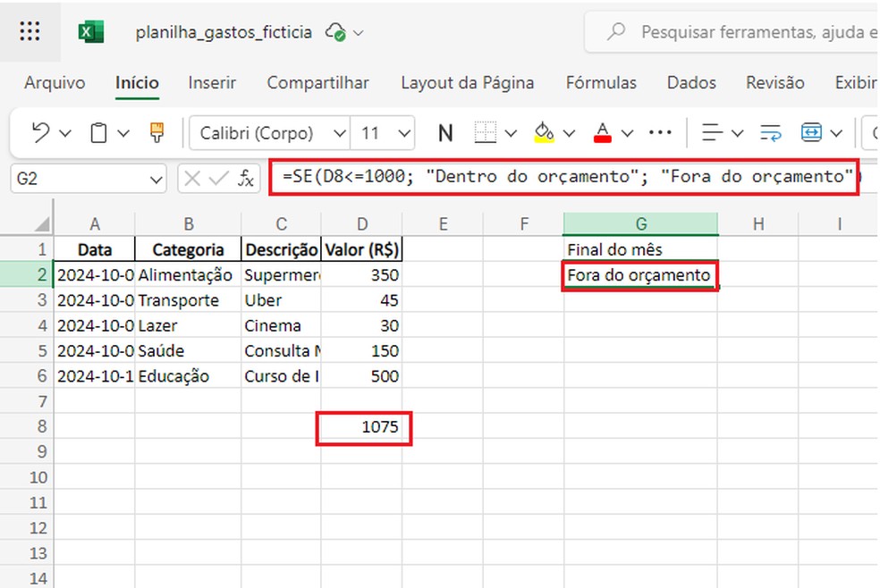Apply the yellow fill color
880x588 pixels.
click(x=544, y=133)
